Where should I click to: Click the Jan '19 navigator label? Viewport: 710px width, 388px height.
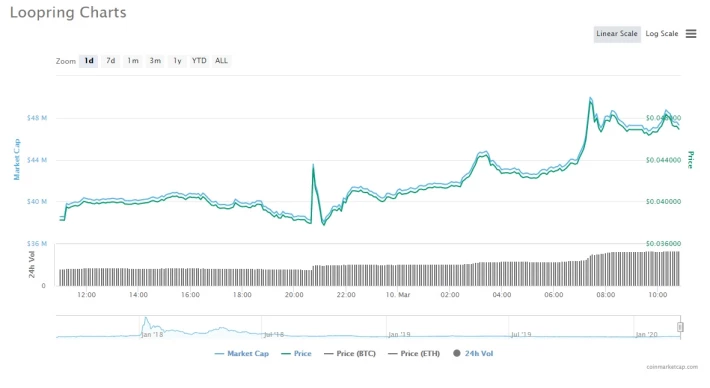pos(399,335)
